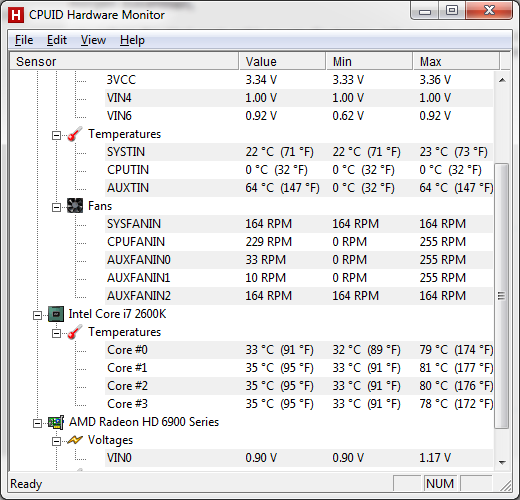This screenshot has width=520, height=500.
Task: Select the Core #1 temperature row
Action: pyautogui.click(x=299, y=368)
